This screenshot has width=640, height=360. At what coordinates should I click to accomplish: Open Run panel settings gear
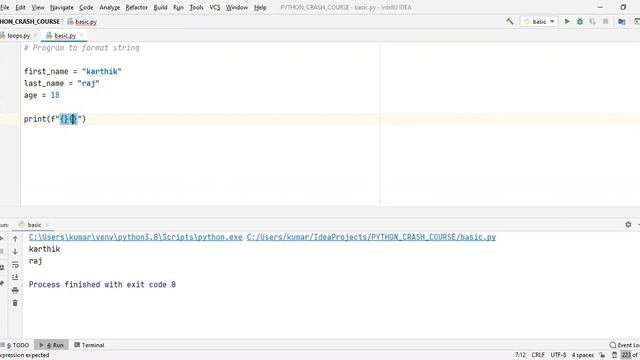[628, 224]
